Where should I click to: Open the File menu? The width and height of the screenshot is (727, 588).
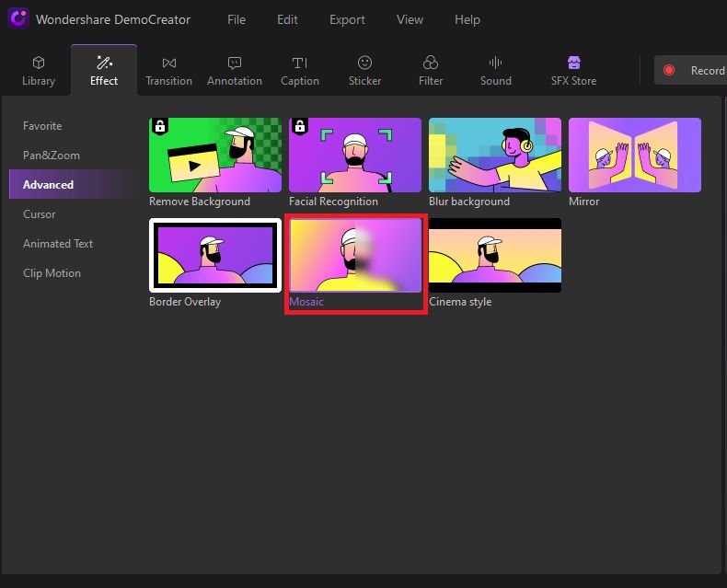coord(237,19)
